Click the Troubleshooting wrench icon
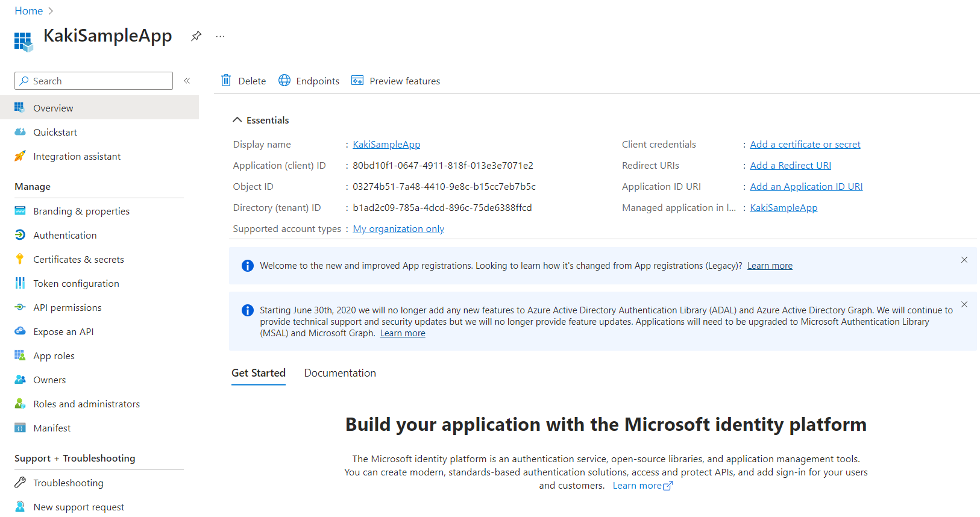This screenshot has width=980, height=517. click(x=20, y=482)
